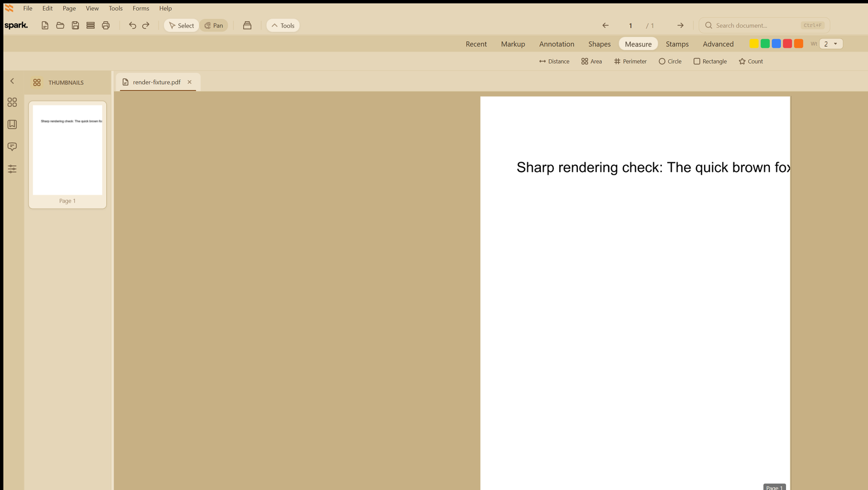This screenshot has width=868, height=490.
Task: Open the Forms menu
Action: [x=141, y=8]
